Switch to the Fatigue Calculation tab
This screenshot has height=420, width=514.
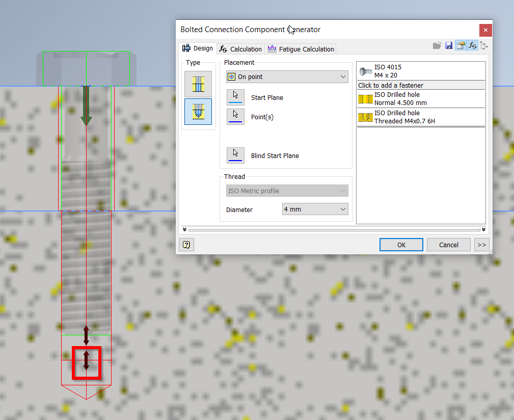pos(300,48)
